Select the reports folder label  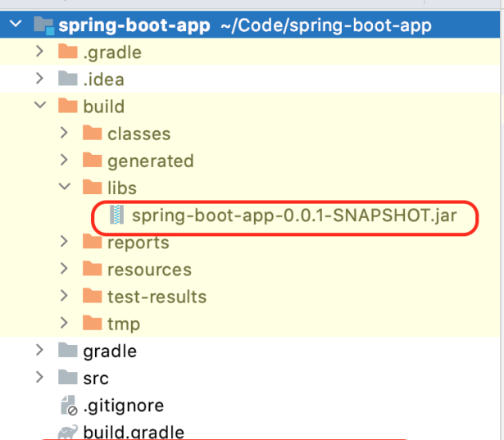tap(138, 243)
